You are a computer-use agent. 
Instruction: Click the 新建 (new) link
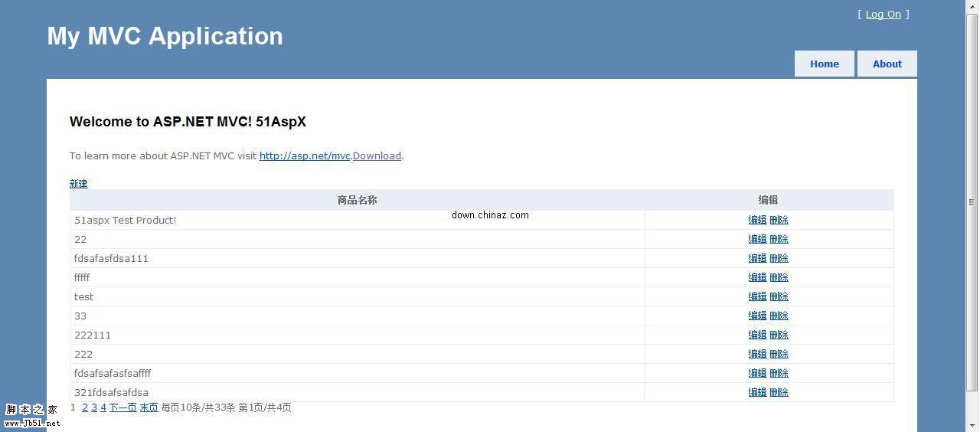(x=78, y=184)
